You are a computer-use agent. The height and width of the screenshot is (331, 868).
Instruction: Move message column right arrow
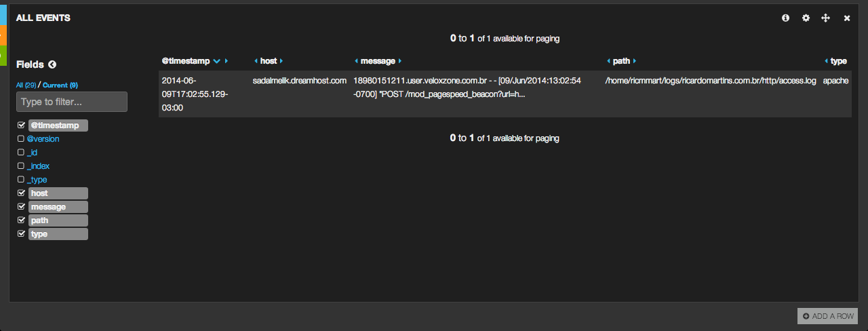[x=400, y=61]
